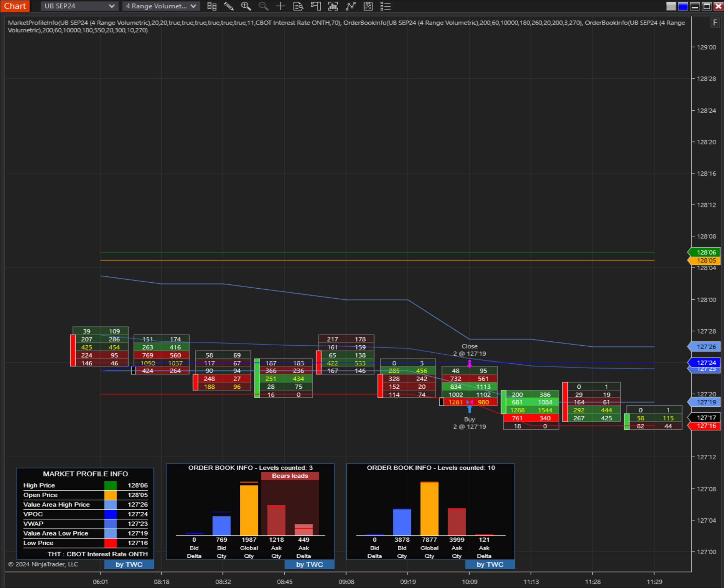Open the 4 Range Volumetric interval dropdown
Screen dimensions: 724x588
coord(161,6)
